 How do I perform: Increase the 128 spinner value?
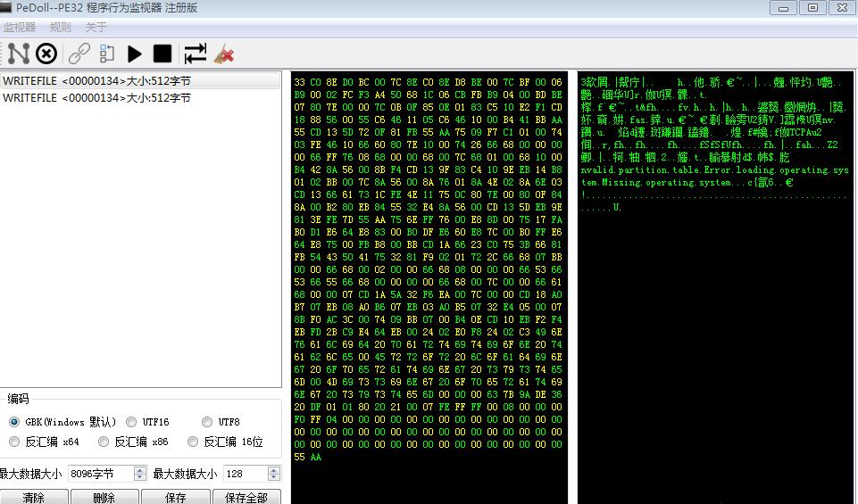tap(274, 469)
